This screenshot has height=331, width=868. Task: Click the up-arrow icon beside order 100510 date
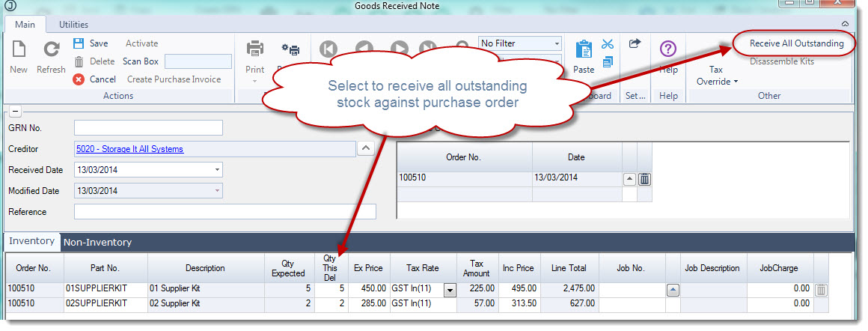[x=630, y=179]
